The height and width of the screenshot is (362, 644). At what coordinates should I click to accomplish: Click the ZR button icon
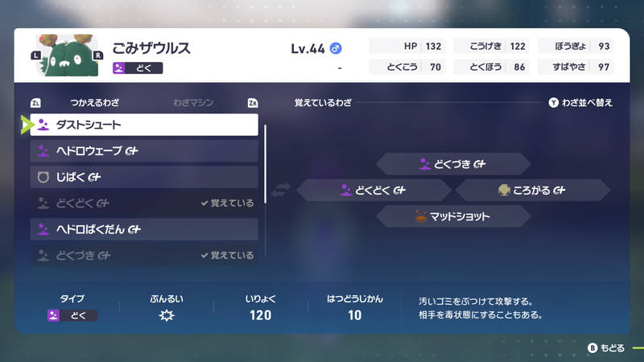pyautogui.click(x=253, y=104)
